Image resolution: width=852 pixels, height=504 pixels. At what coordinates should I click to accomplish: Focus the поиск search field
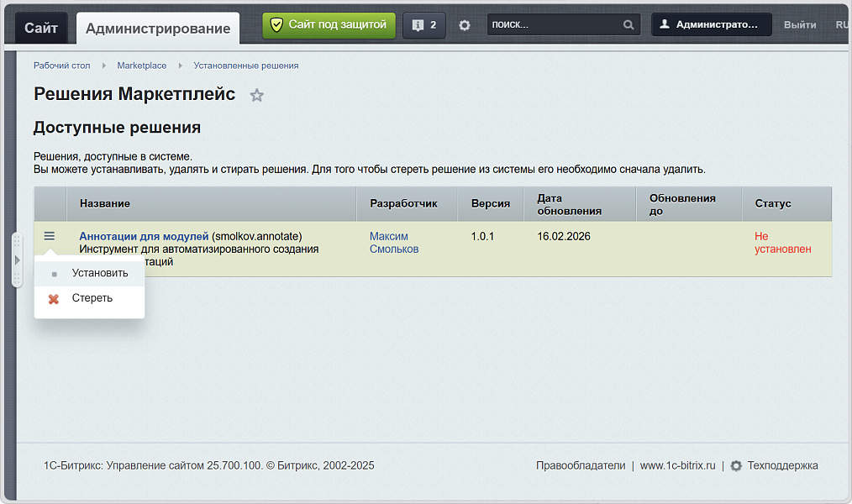555,25
